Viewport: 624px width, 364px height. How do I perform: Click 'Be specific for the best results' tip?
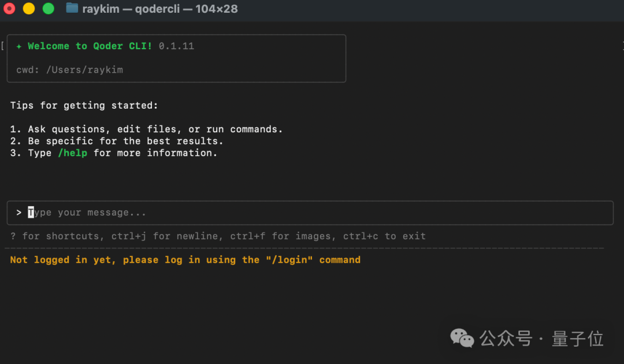[125, 141]
